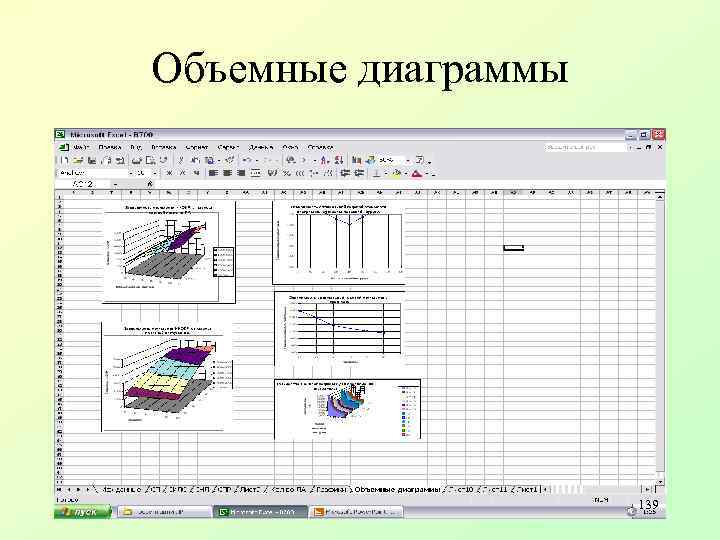The width and height of the screenshot is (720, 540).
Task: Save workbook using the diskette icon
Action: coord(92,160)
